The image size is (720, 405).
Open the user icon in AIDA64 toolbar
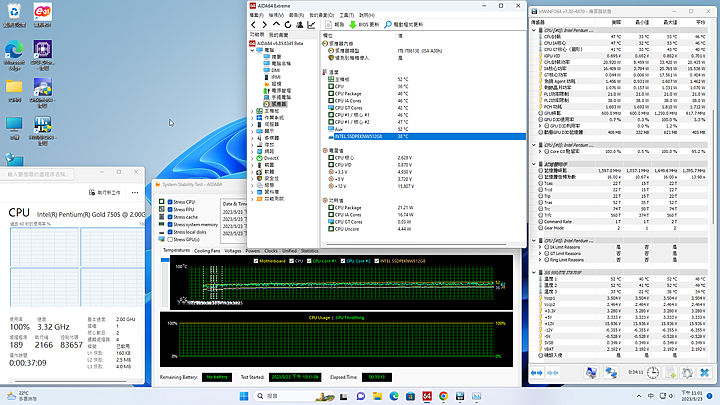[x=299, y=24]
